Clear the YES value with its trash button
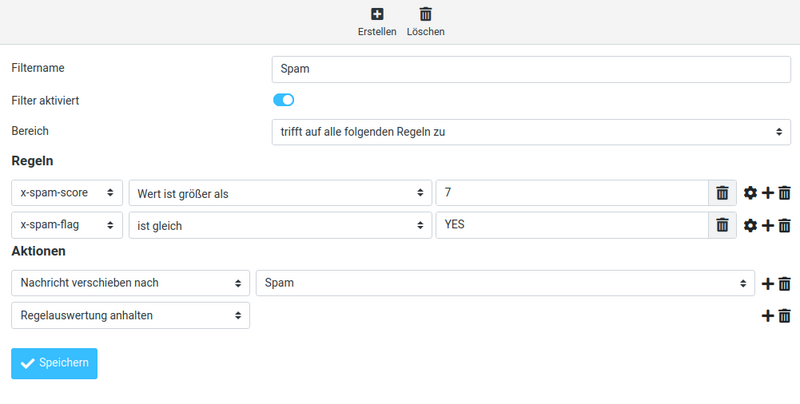The height and width of the screenshot is (404, 800). pos(722,225)
